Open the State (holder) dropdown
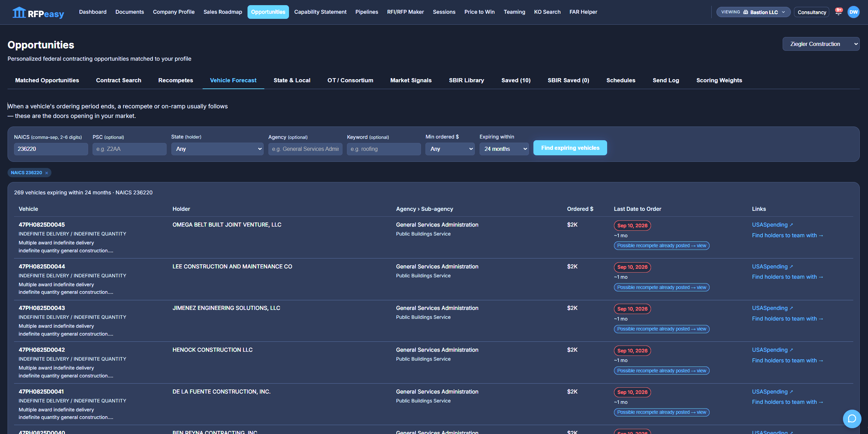This screenshot has width=868, height=434. click(217, 149)
